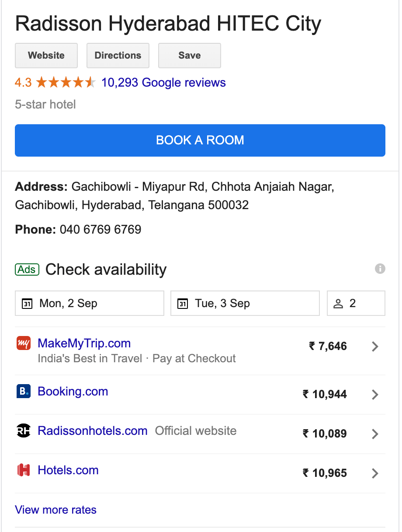The width and height of the screenshot is (402, 532).
Task: Save the hotel listing
Action: (x=190, y=56)
